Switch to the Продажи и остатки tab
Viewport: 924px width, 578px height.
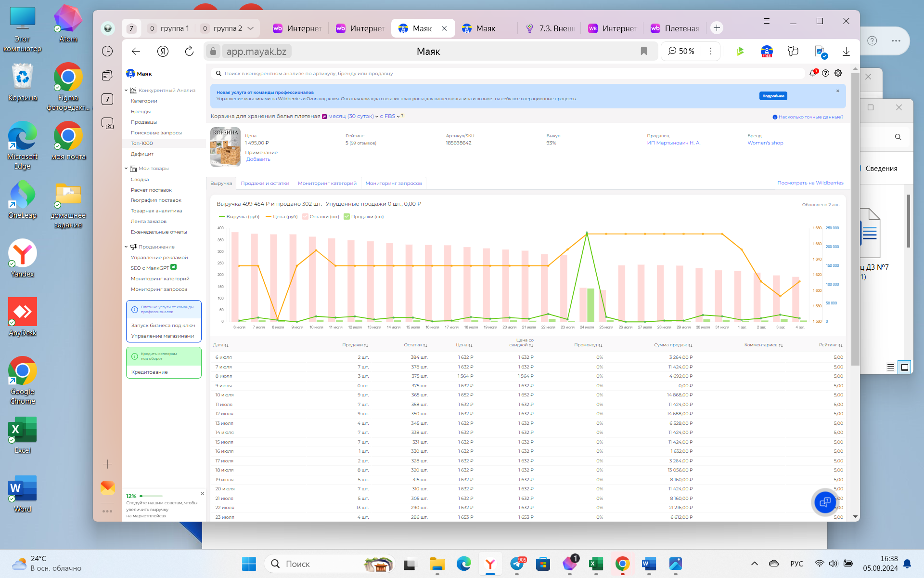[265, 184]
